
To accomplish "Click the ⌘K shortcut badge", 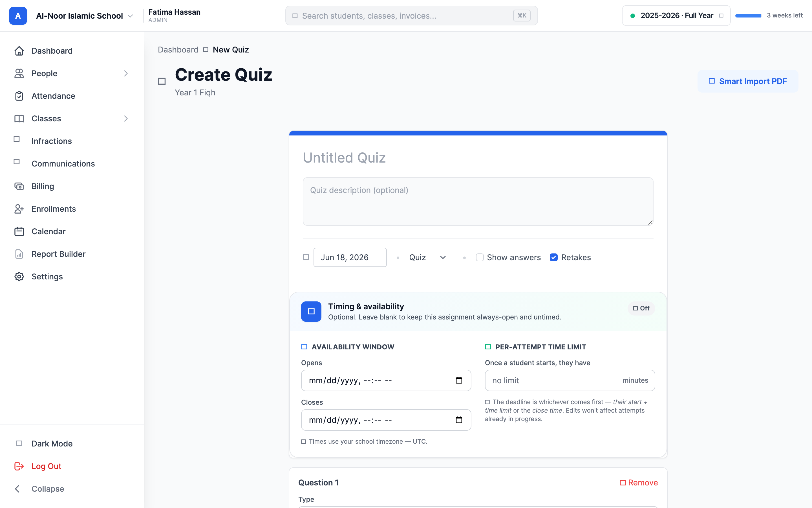I will (x=521, y=16).
